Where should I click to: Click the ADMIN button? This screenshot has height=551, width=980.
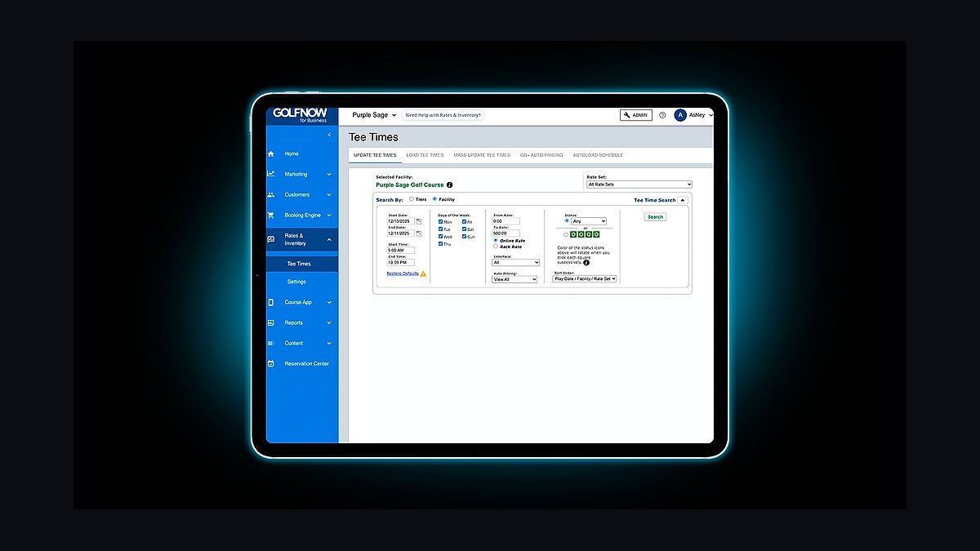[636, 115]
